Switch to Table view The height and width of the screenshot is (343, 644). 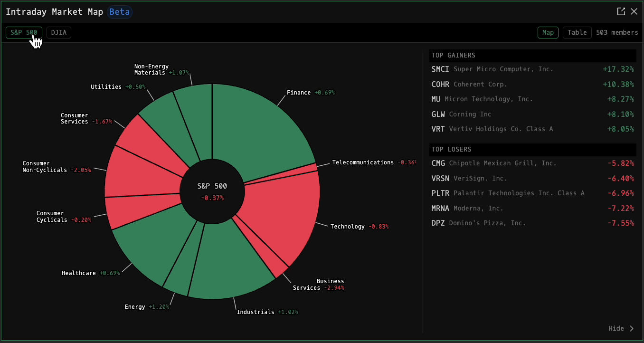point(577,32)
